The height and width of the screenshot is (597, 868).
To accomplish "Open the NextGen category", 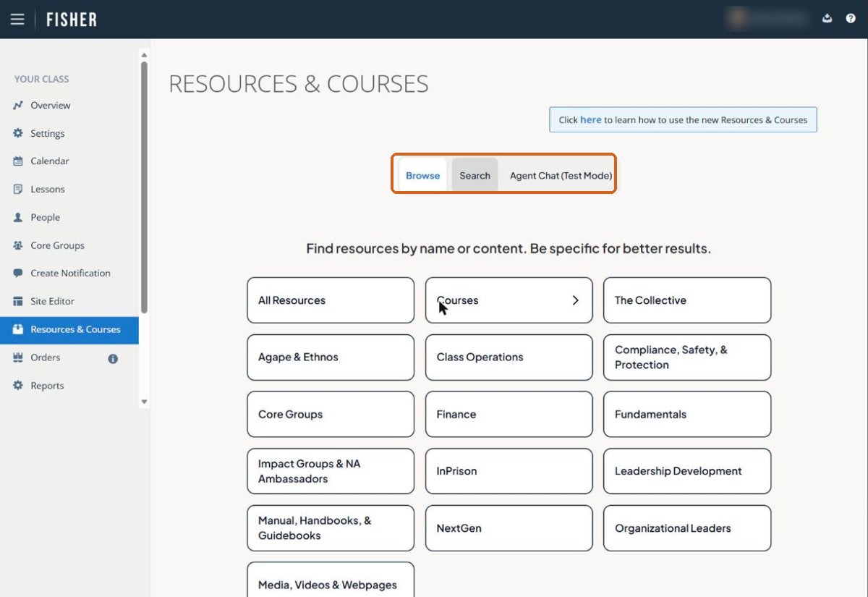I will (x=509, y=528).
